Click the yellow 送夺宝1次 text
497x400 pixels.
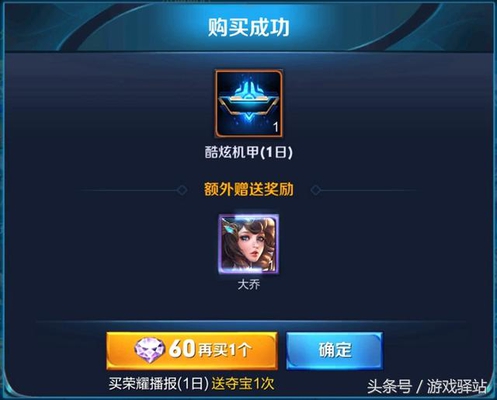click(x=243, y=384)
